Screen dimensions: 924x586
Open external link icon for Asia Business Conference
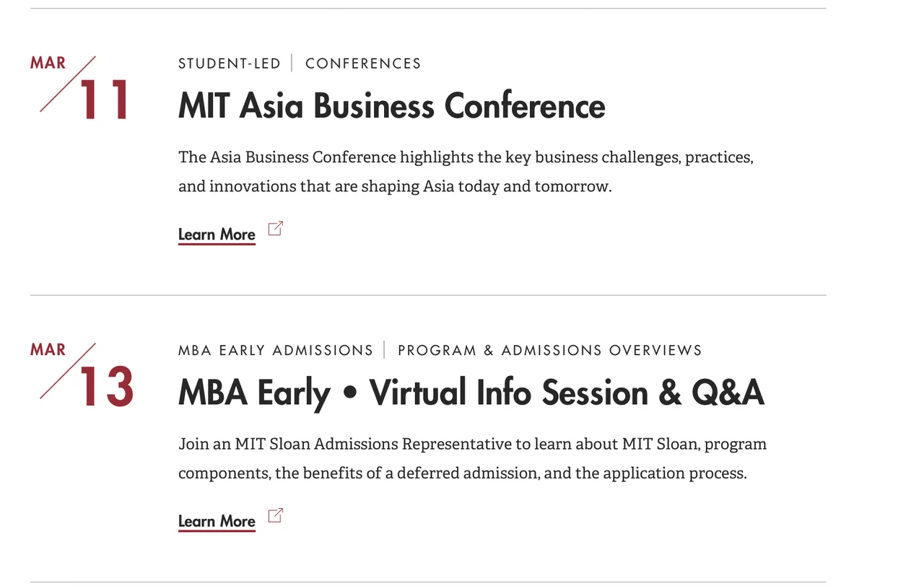tap(275, 229)
